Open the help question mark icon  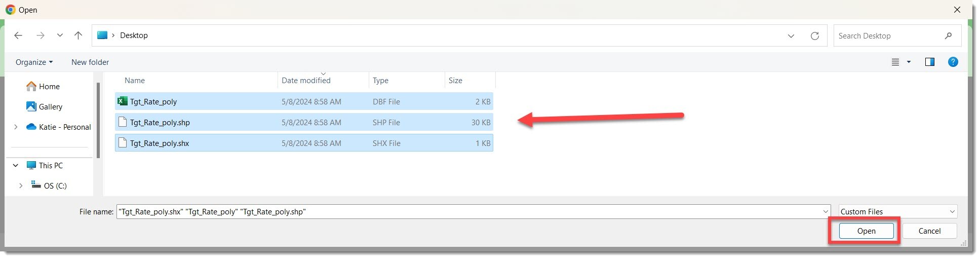coord(953,62)
